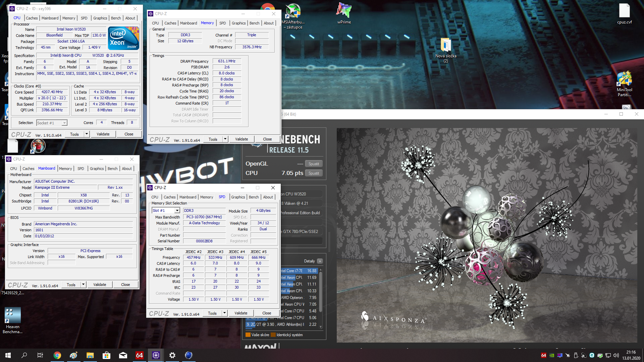Click the Cinebench ranking list scrollbar
Viewport: 644px width, 362px height.
click(321, 298)
